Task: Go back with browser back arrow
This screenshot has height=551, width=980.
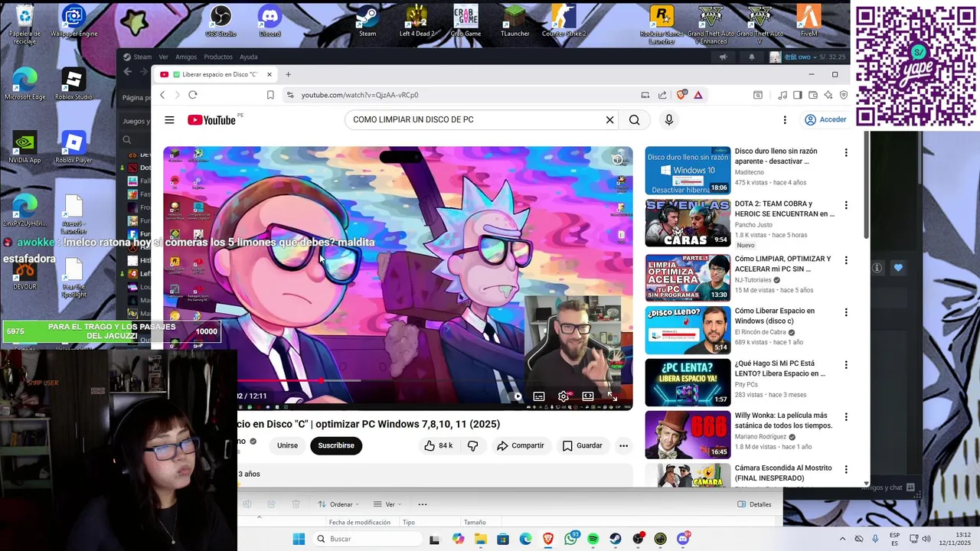Action: 162,95
